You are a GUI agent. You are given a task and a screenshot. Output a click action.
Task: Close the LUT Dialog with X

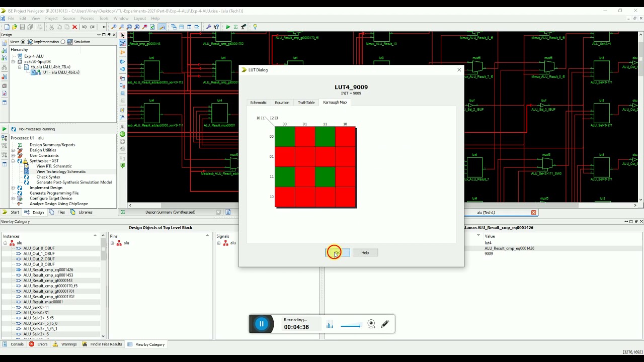(x=459, y=70)
